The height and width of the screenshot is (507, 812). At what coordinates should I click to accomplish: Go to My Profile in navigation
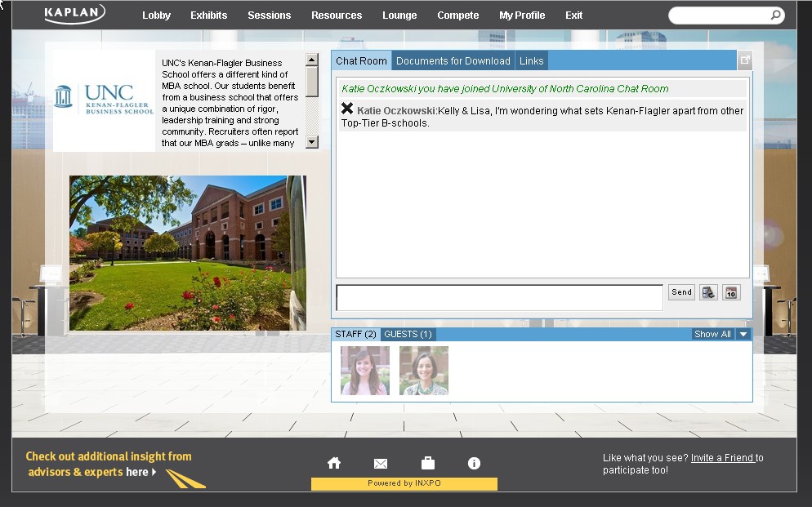(x=522, y=16)
